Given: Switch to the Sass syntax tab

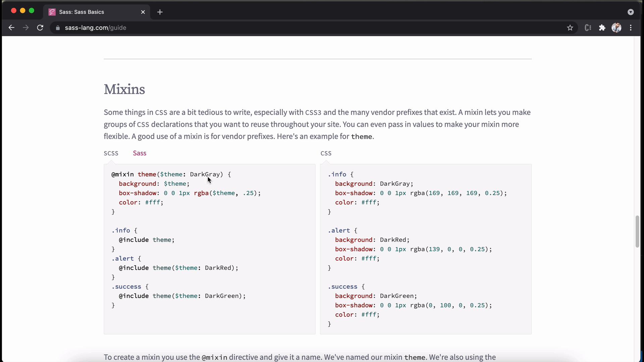Looking at the screenshot, I should 140,153.
